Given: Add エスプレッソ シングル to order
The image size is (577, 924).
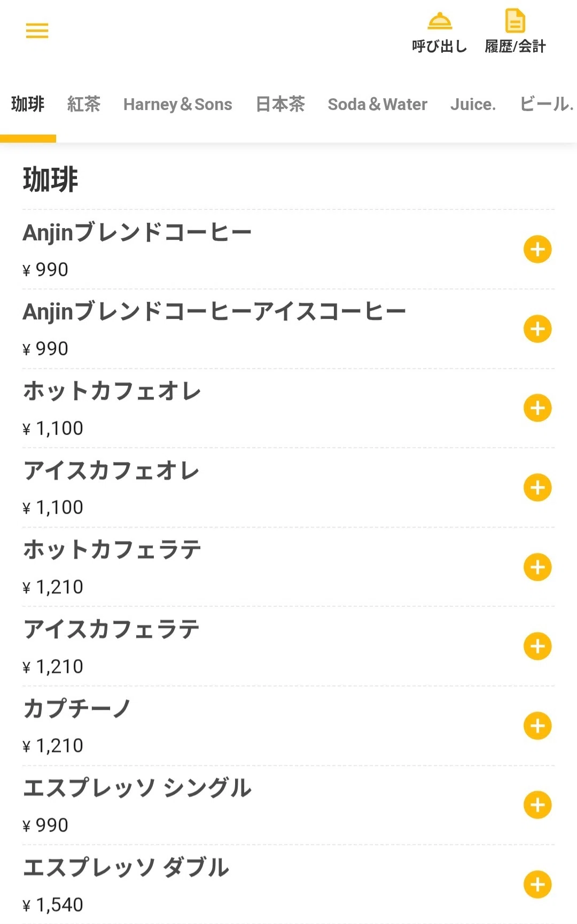Looking at the screenshot, I should 537,805.
